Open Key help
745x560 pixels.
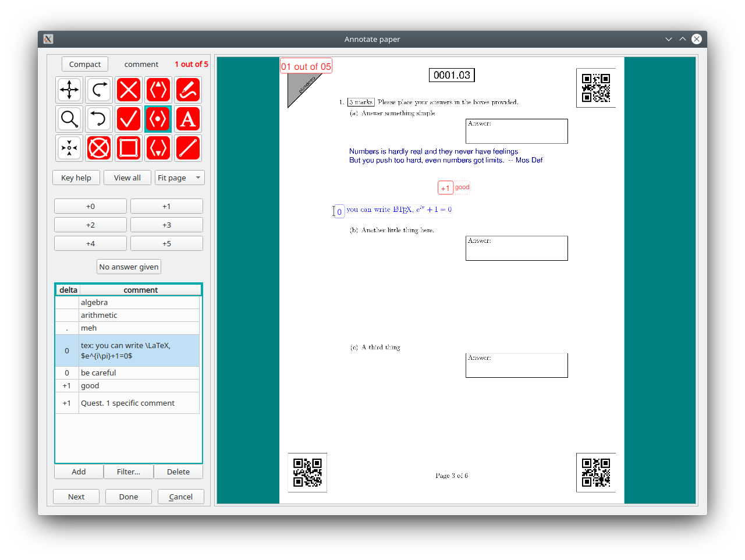coord(76,178)
